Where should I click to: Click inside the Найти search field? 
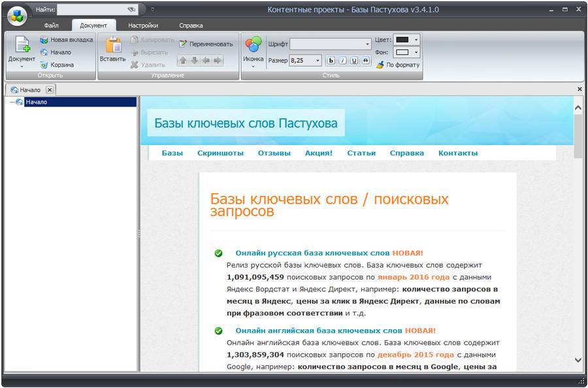coord(92,10)
